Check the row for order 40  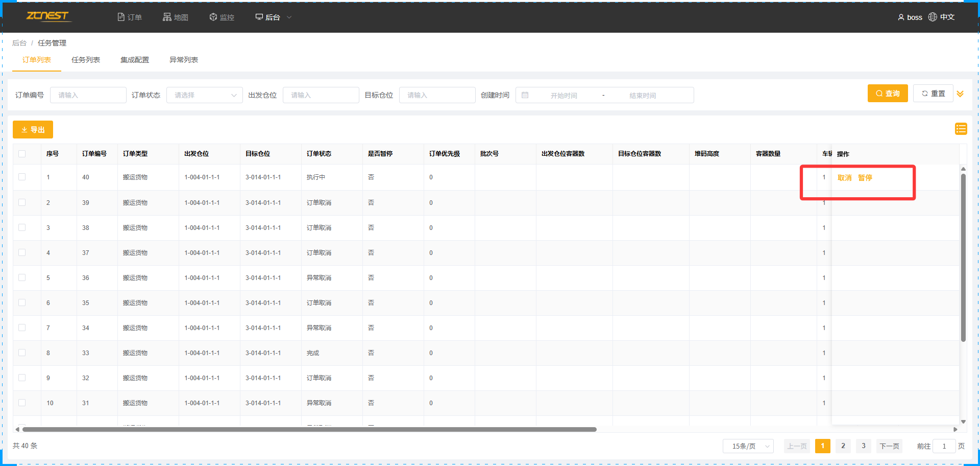click(x=22, y=177)
